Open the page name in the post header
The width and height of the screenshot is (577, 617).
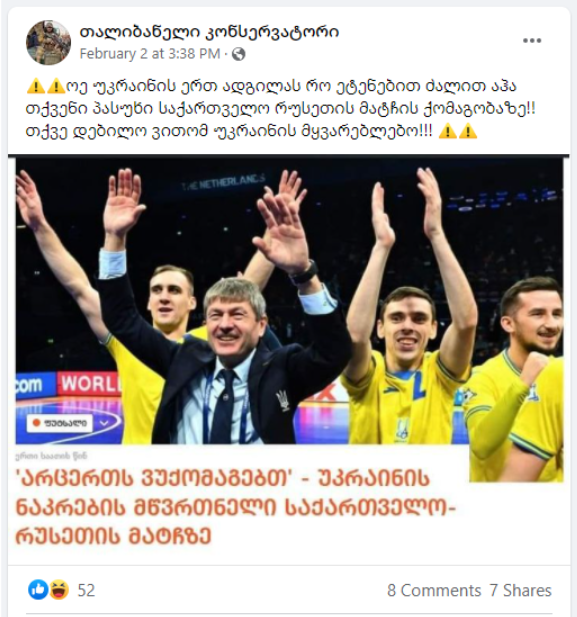pyautogui.click(x=209, y=32)
